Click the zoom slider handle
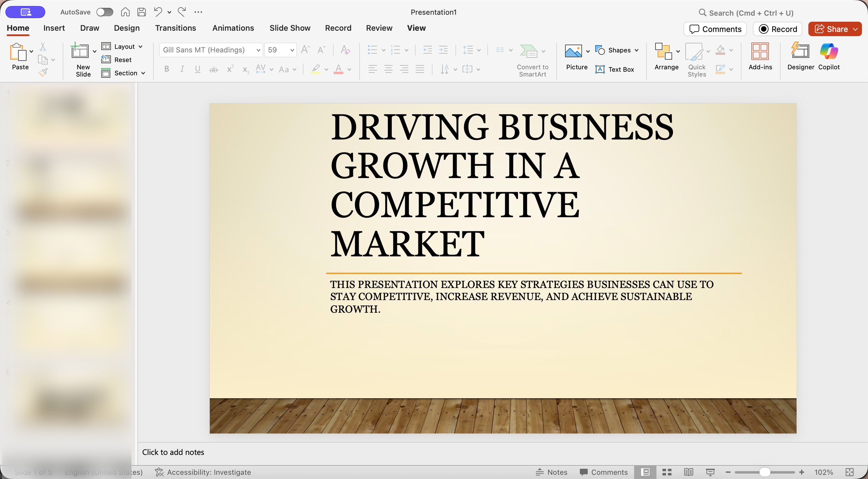868x479 pixels. (x=765, y=472)
